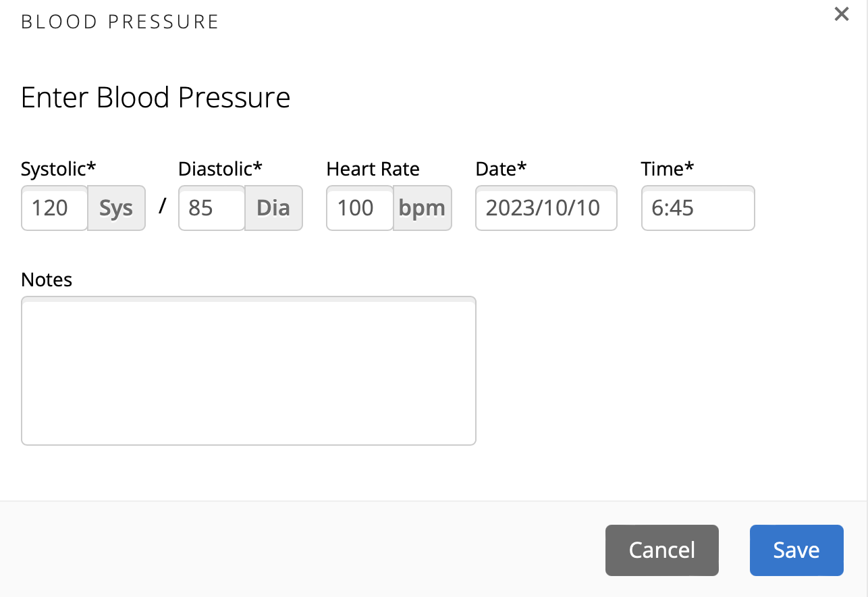Click the Enter Blood Pressure heading
Image resolution: width=868 pixels, height=597 pixels.
click(156, 97)
